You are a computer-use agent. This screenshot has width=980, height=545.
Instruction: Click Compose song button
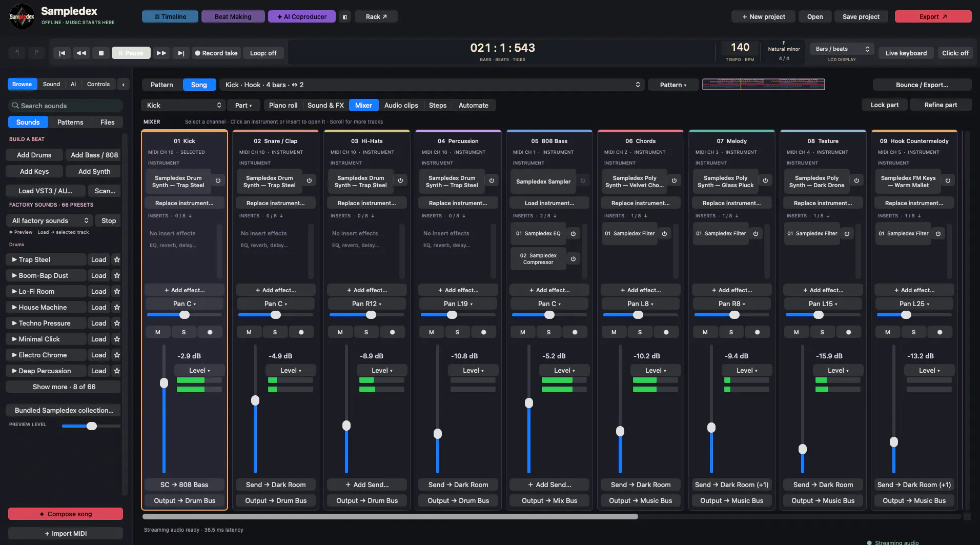pyautogui.click(x=66, y=514)
